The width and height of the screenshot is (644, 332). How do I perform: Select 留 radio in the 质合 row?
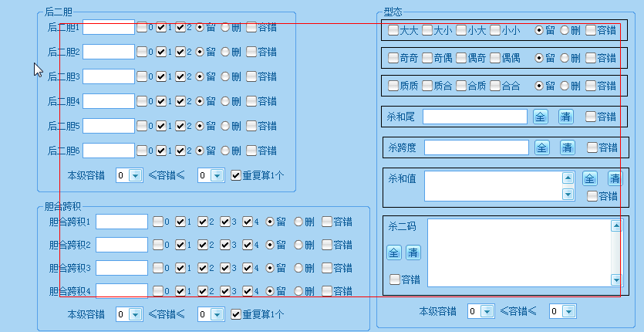[x=539, y=86]
